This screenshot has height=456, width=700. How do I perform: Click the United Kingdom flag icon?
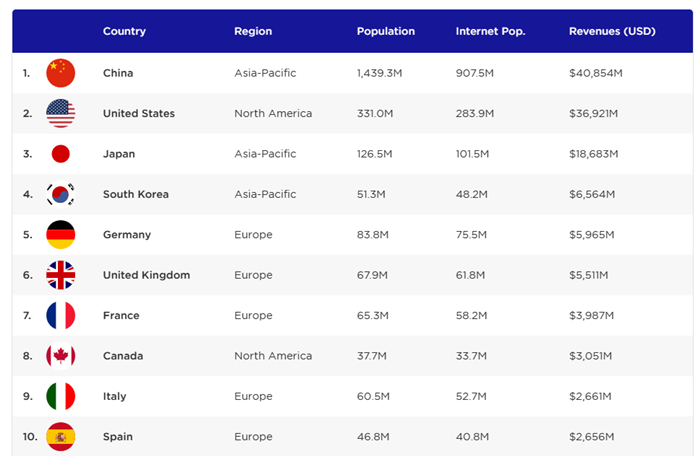(x=60, y=275)
